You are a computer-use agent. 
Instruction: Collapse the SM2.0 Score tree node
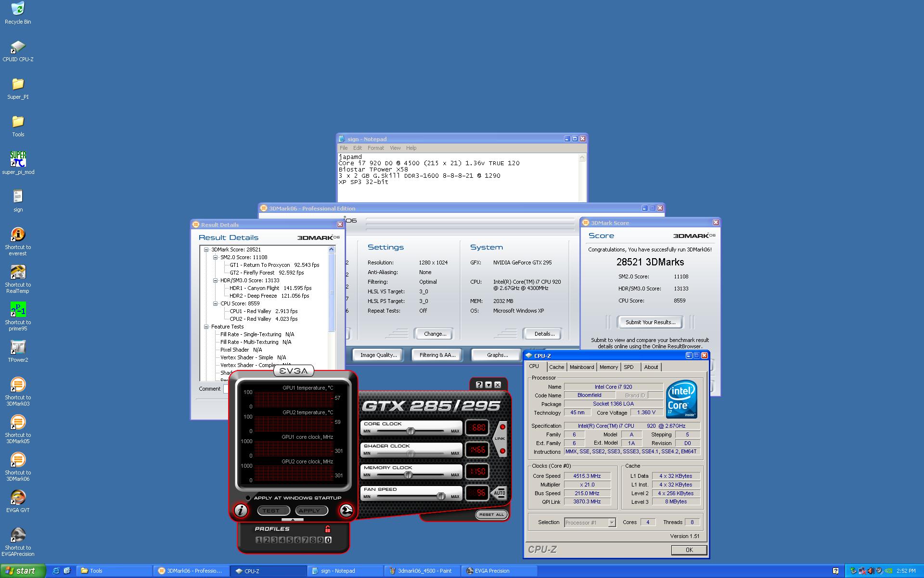coord(215,257)
